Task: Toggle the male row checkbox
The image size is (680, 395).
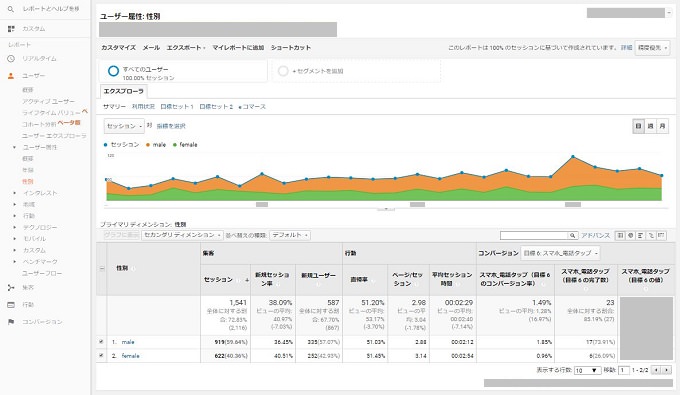Action: [x=101, y=342]
